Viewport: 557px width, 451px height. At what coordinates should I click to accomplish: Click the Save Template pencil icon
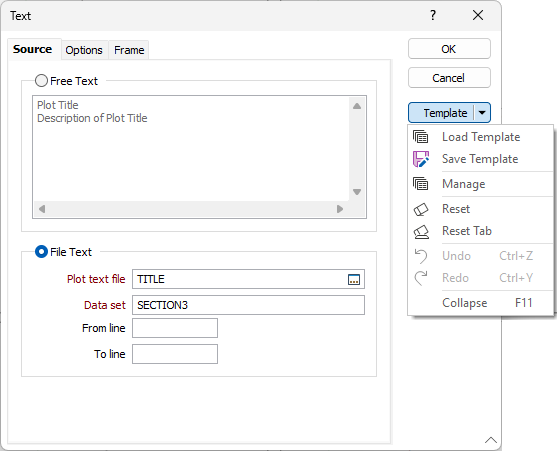point(421,159)
